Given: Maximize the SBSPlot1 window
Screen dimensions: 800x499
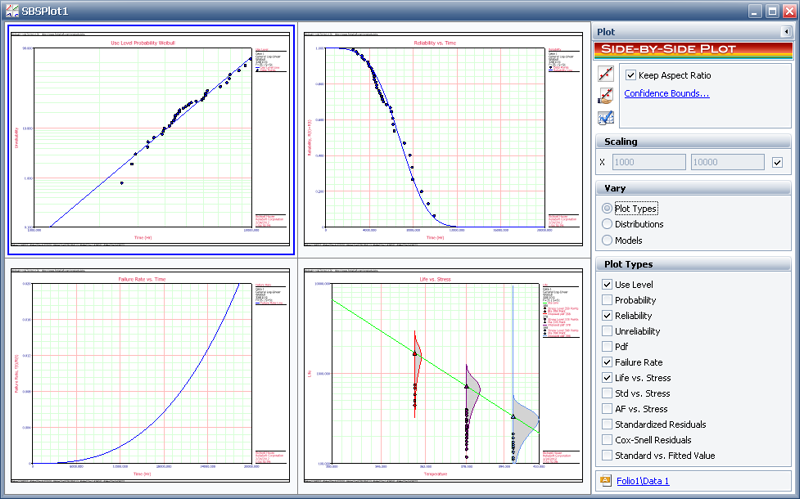Looking at the screenshot, I should tap(770, 10).
